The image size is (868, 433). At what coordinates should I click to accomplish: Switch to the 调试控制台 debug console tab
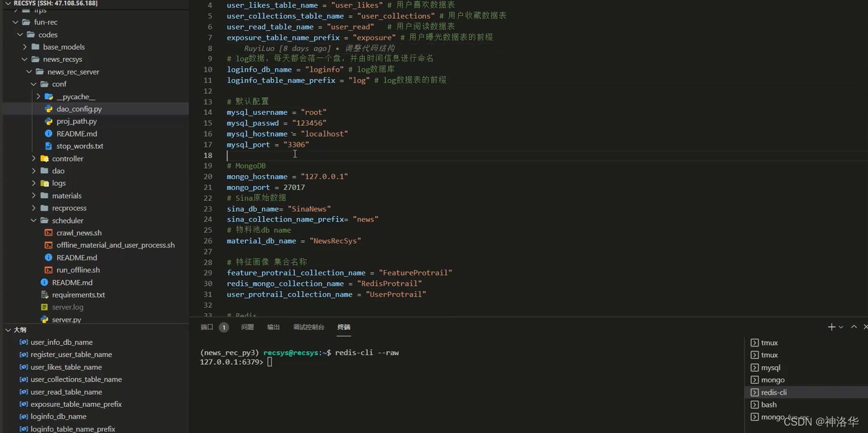[308, 327]
